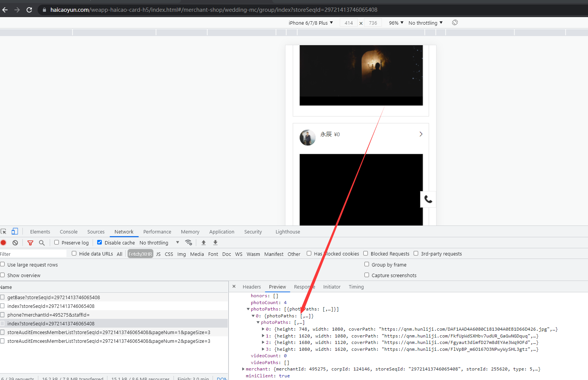Clear the network log
The image size is (588, 380).
point(15,243)
